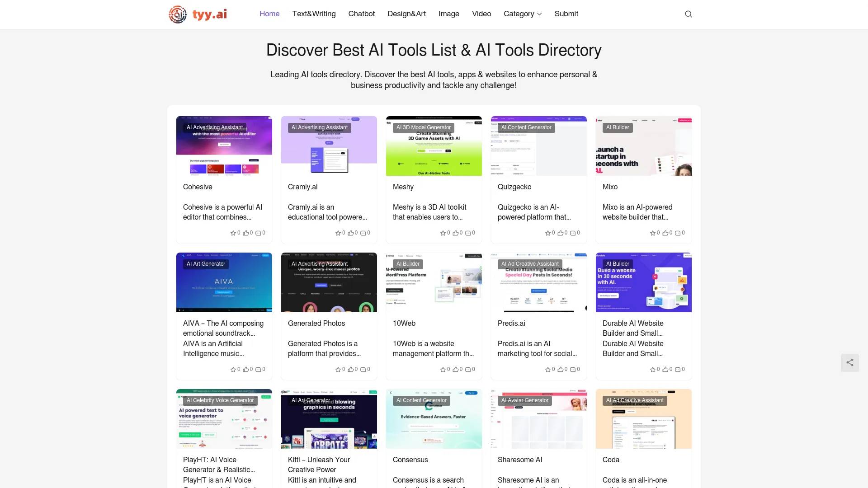Click the Meshy 3D model card thumbnail
Image resolution: width=868 pixels, height=488 pixels.
pos(434,146)
